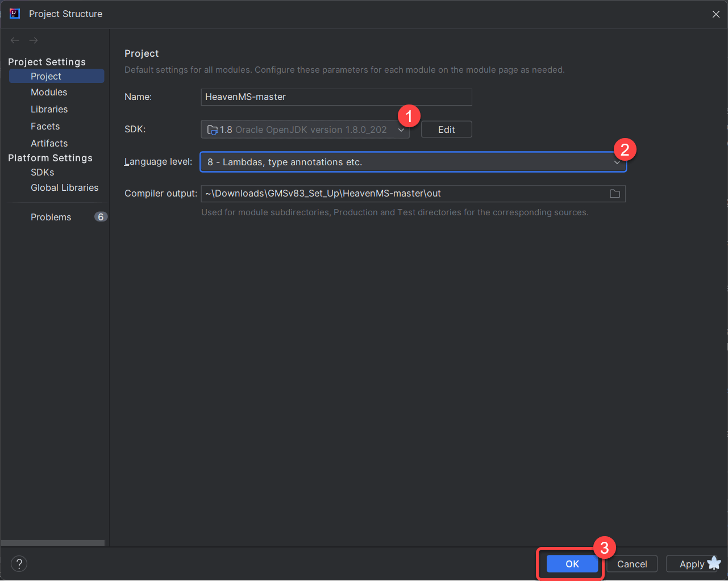The image size is (728, 581).
Task: Click the 'Default settings for all modules' description
Action: click(344, 70)
